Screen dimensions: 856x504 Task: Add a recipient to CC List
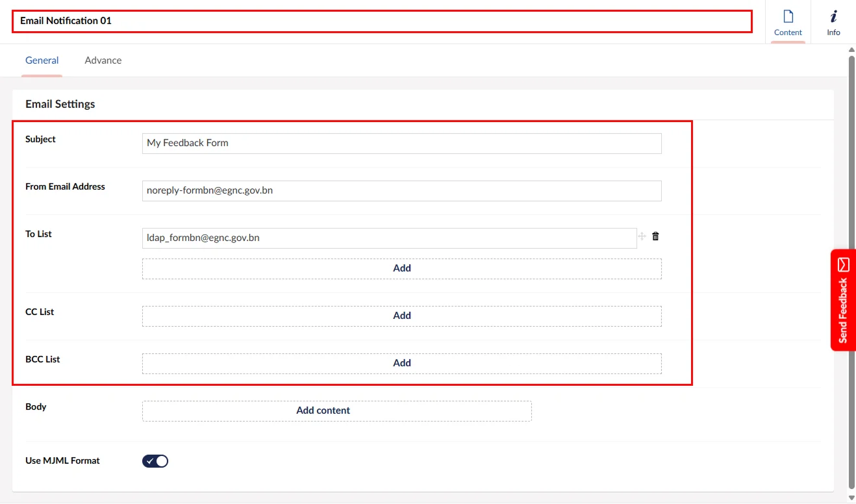pos(401,316)
